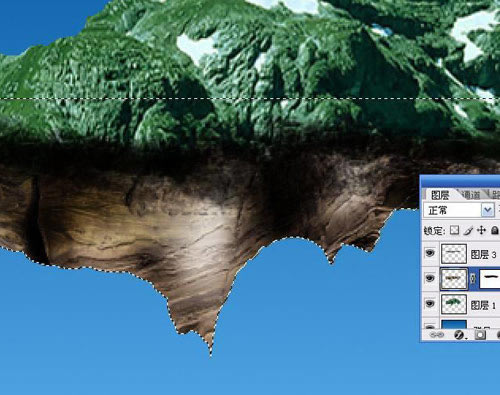Click the 正常 blend mode field

pos(459,210)
